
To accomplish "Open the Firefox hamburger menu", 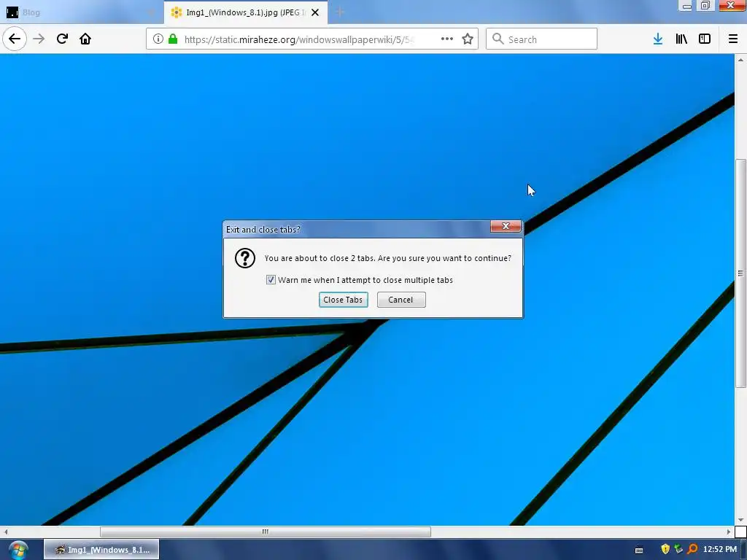I will coord(733,39).
